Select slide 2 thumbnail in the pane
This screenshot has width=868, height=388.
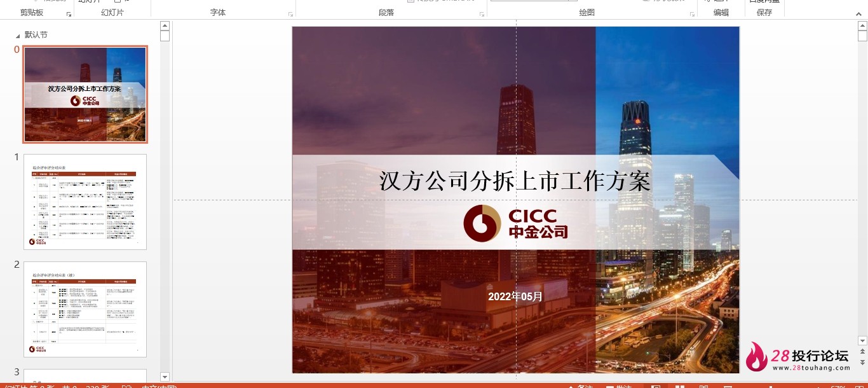point(85,309)
